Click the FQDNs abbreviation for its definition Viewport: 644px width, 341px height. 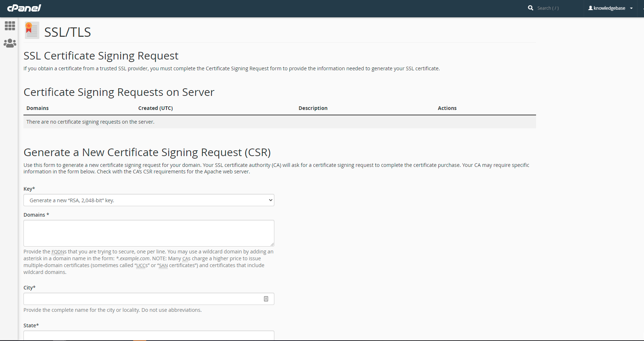[x=58, y=252]
